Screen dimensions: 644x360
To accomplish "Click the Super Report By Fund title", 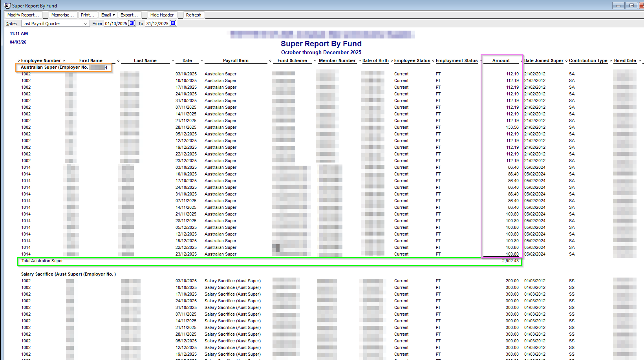I will point(321,44).
